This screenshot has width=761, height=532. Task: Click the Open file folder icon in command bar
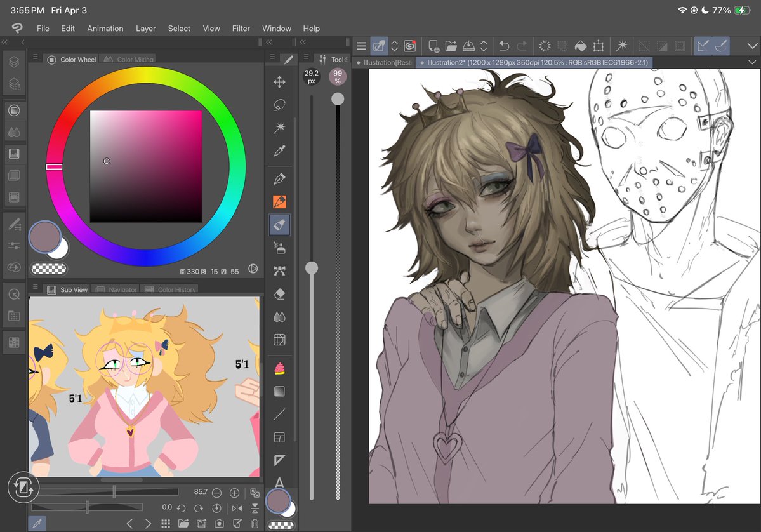pos(451,46)
